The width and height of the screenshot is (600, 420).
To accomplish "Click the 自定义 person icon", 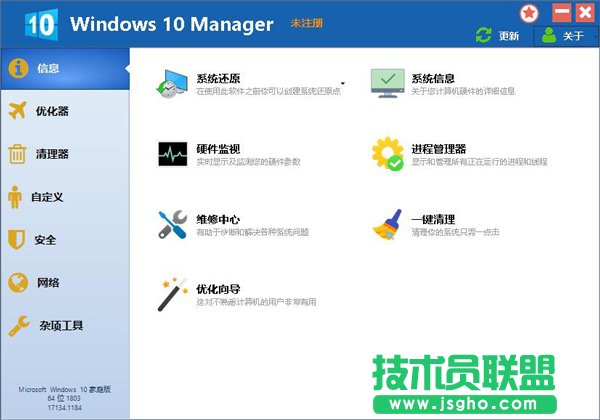I will [15, 197].
